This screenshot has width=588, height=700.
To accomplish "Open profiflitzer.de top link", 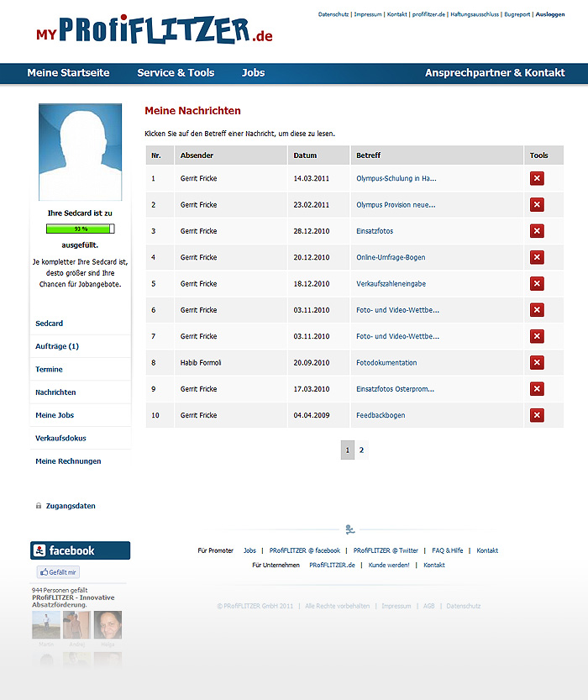I will pos(428,14).
